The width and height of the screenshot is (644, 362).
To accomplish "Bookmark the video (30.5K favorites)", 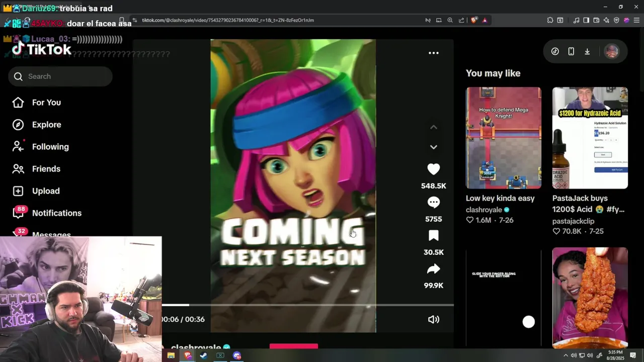I will [x=433, y=236].
